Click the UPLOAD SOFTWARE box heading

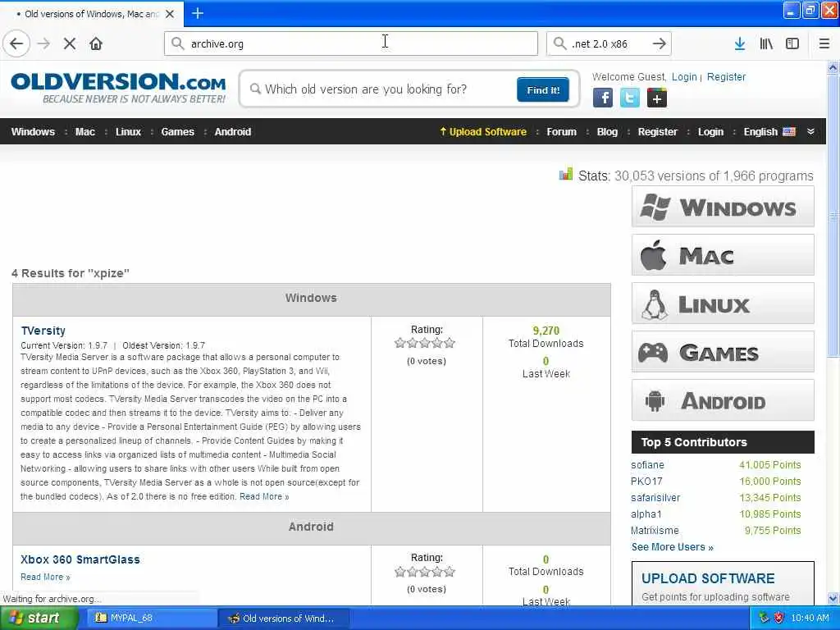[x=708, y=578]
